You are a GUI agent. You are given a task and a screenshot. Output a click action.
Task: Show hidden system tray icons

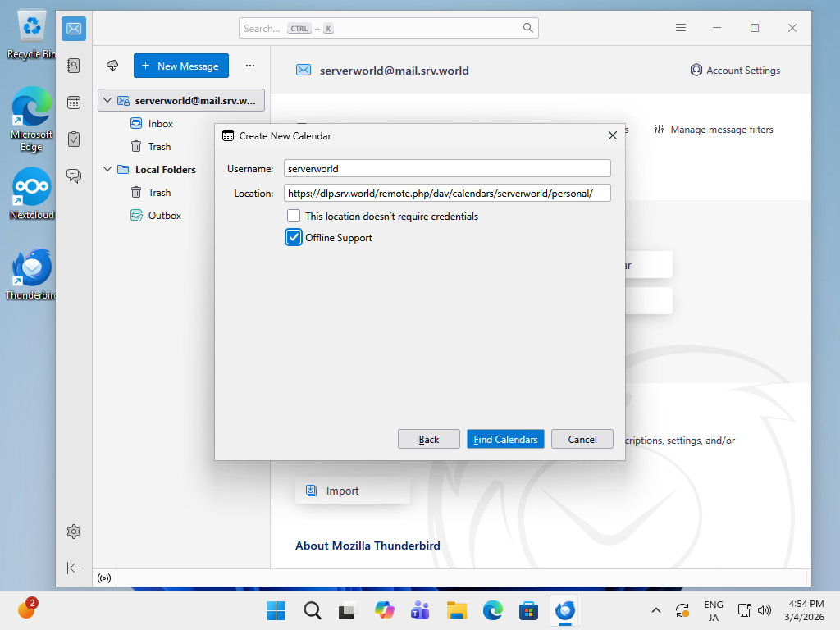coord(655,610)
